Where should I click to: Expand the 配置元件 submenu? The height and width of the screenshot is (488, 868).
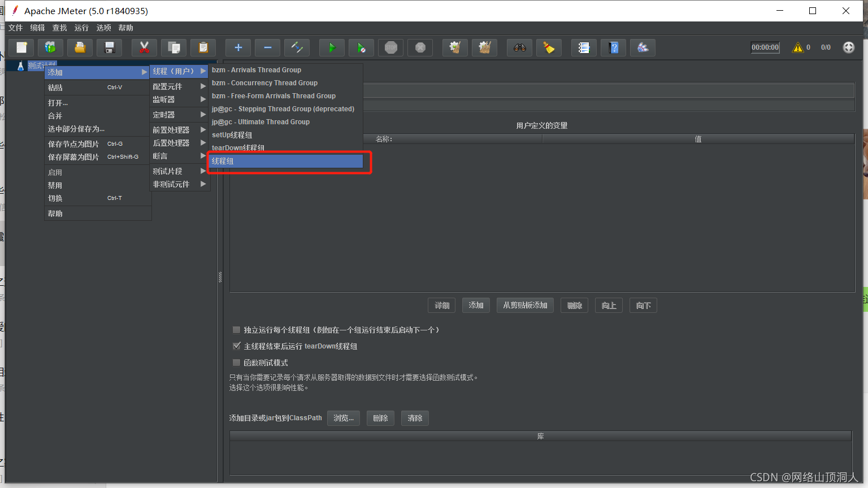click(180, 86)
